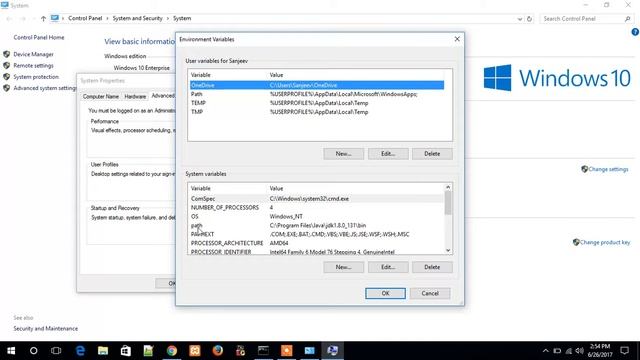Select the path system variable row
The image size is (640, 360).
(x=317, y=225)
